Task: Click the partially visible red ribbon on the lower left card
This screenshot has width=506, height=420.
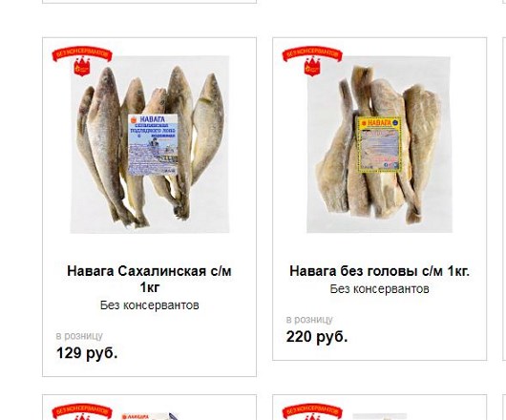Action: click(82, 411)
